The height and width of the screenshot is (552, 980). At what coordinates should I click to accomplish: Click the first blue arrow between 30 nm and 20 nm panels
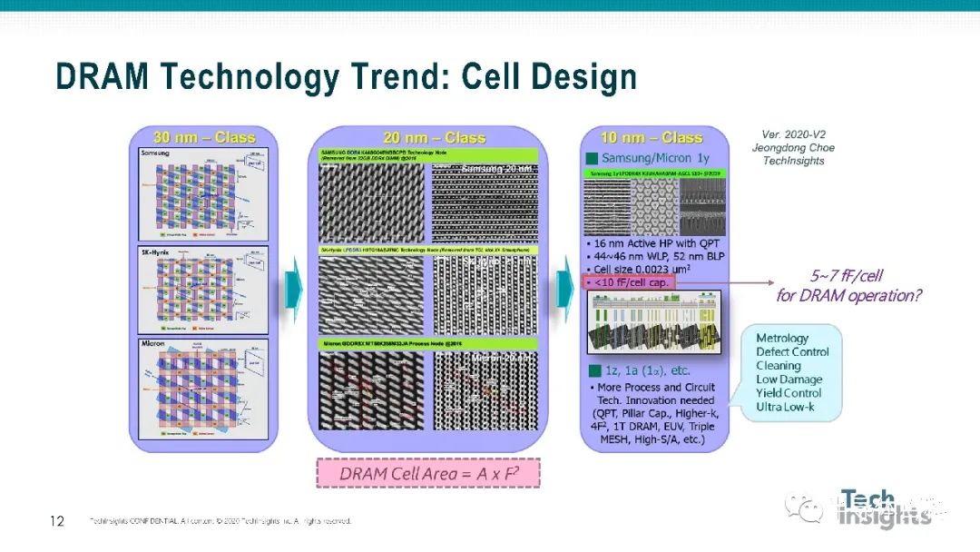click(293, 289)
